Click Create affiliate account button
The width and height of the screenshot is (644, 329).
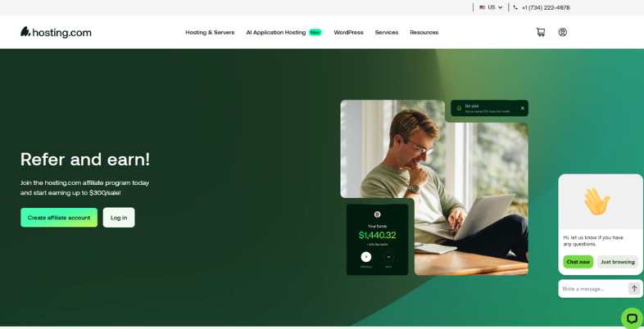point(59,218)
